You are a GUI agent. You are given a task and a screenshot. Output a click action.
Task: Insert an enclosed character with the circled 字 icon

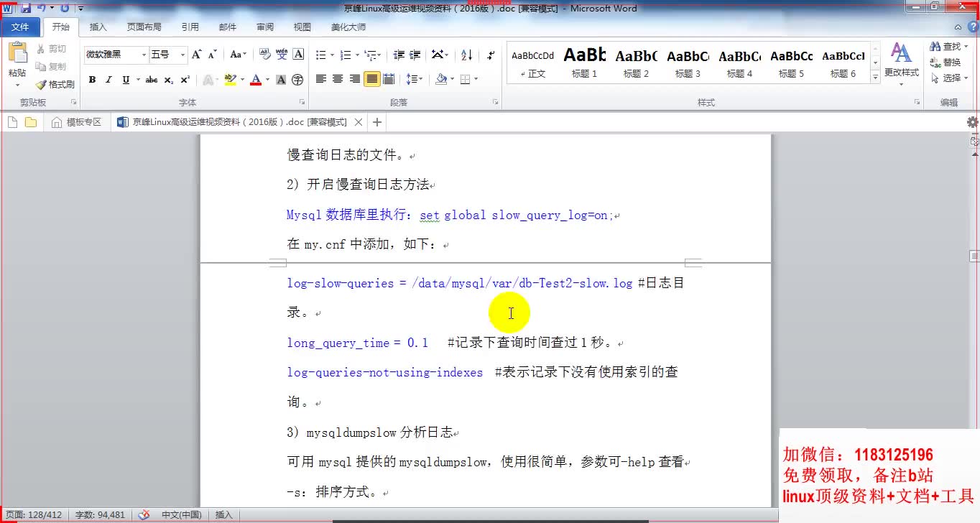click(297, 80)
